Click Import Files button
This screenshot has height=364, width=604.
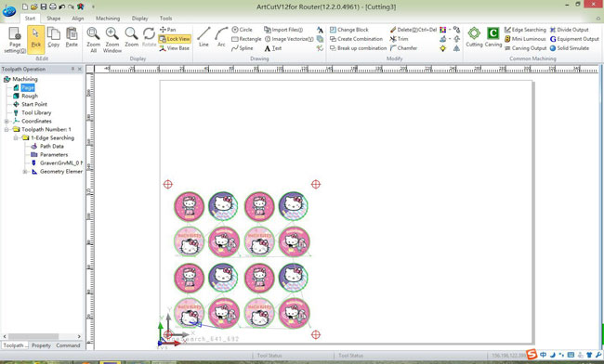click(x=283, y=30)
